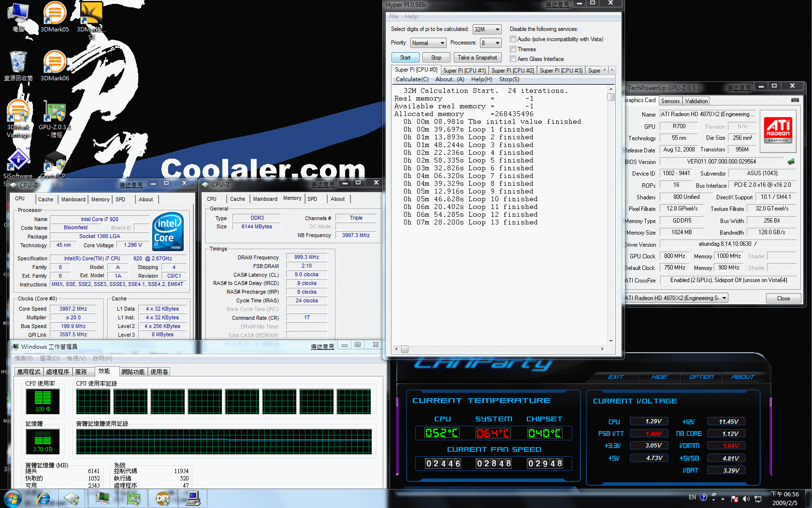This screenshot has width=812, height=508.
Task: Click Stop button in Hyper PI
Action: coord(436,58)
